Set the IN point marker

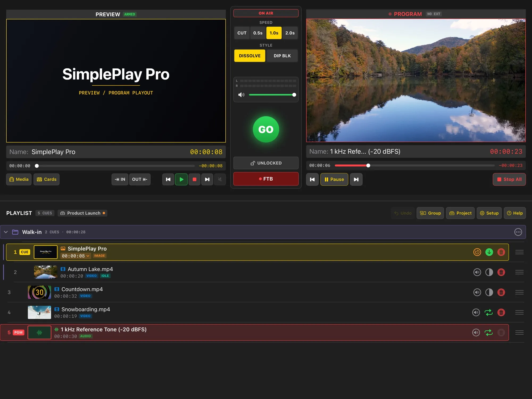tap(120, 179)
